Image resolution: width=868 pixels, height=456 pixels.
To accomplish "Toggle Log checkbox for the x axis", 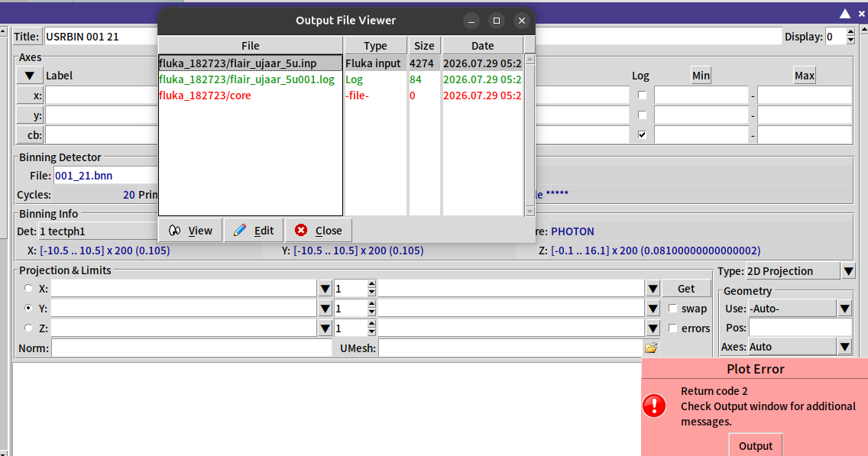I will coord(642,95).
